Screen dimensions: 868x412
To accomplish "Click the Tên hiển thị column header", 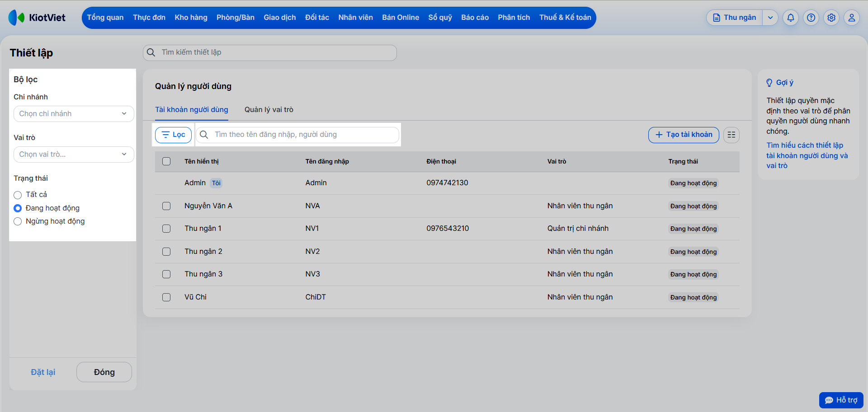I will click(x=202, y=161).
